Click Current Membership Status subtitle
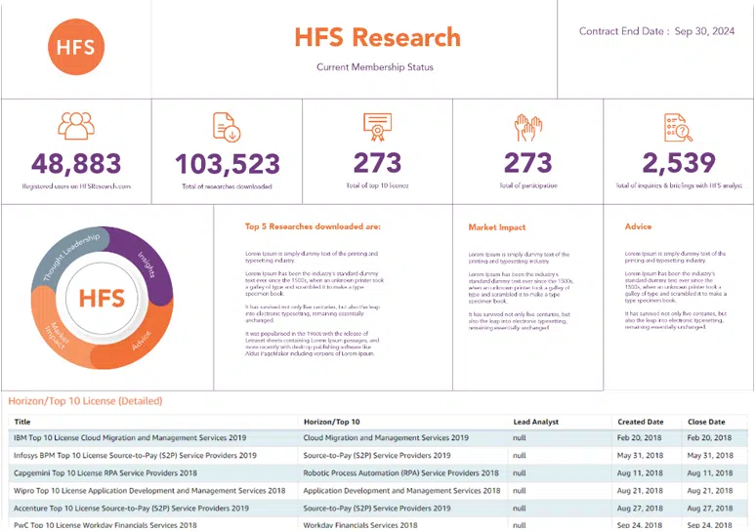756x532 pixels. pyautogui.click(x=375, y=67)
